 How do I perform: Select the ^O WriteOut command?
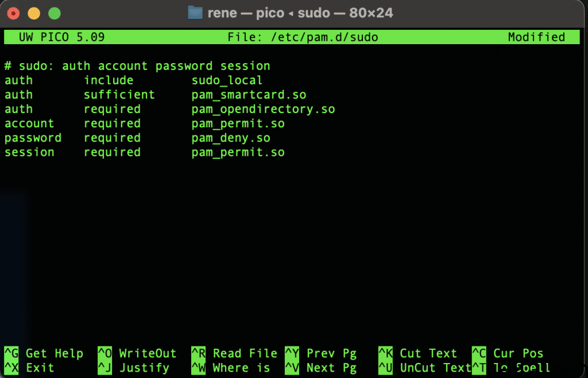137,353
